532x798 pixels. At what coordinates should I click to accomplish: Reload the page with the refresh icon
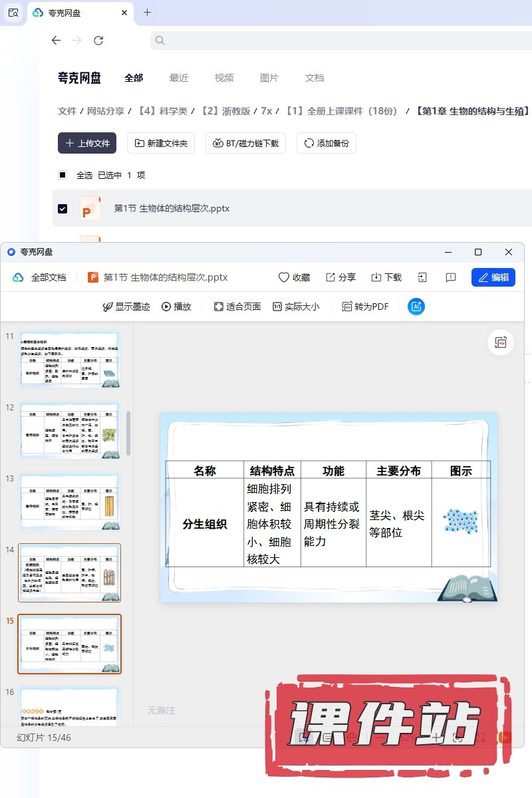pos(98,41)
